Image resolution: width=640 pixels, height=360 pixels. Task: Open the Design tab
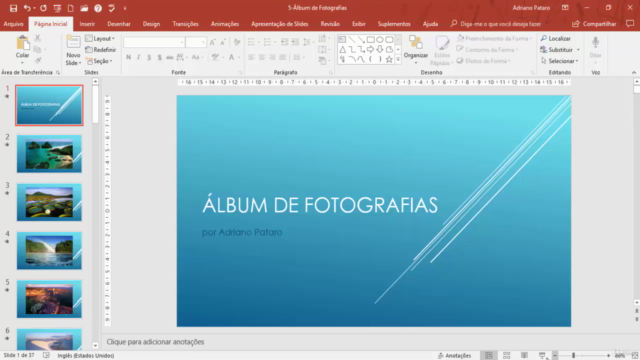pos(151,24)
